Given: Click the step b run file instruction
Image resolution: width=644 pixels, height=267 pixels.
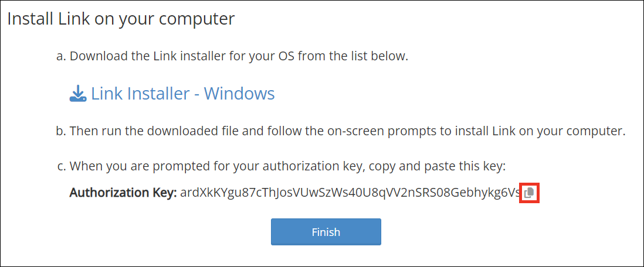Looking at the screenshot, I should click(x=347, y=131).
